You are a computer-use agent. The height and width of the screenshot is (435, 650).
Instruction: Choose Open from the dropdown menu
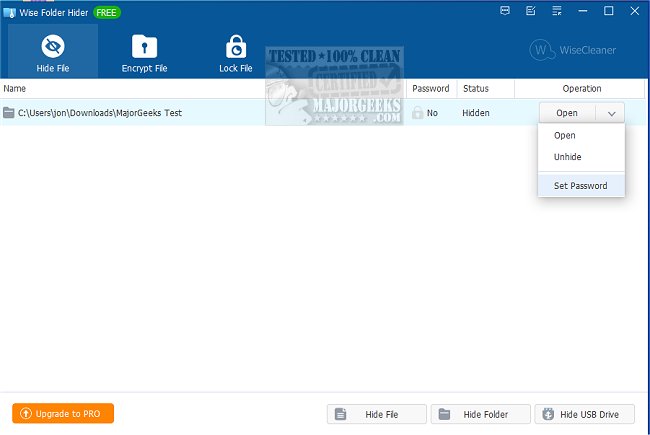pos(581,136)
